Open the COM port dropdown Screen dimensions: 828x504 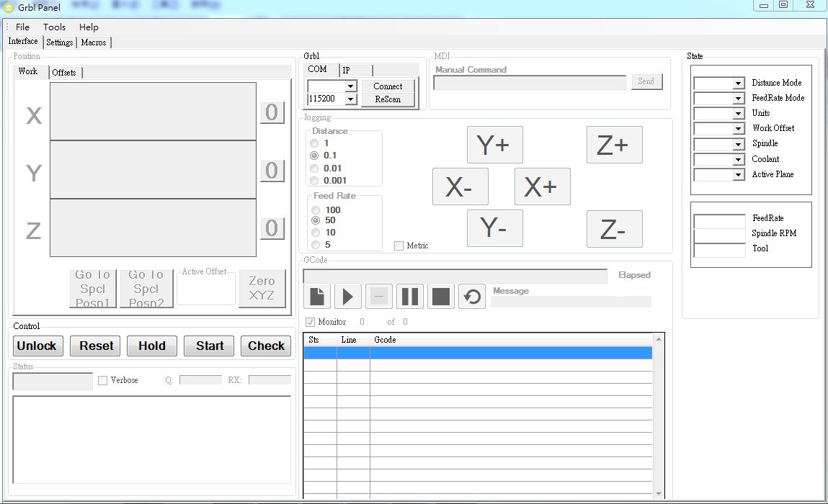click(x=351, y=86)
